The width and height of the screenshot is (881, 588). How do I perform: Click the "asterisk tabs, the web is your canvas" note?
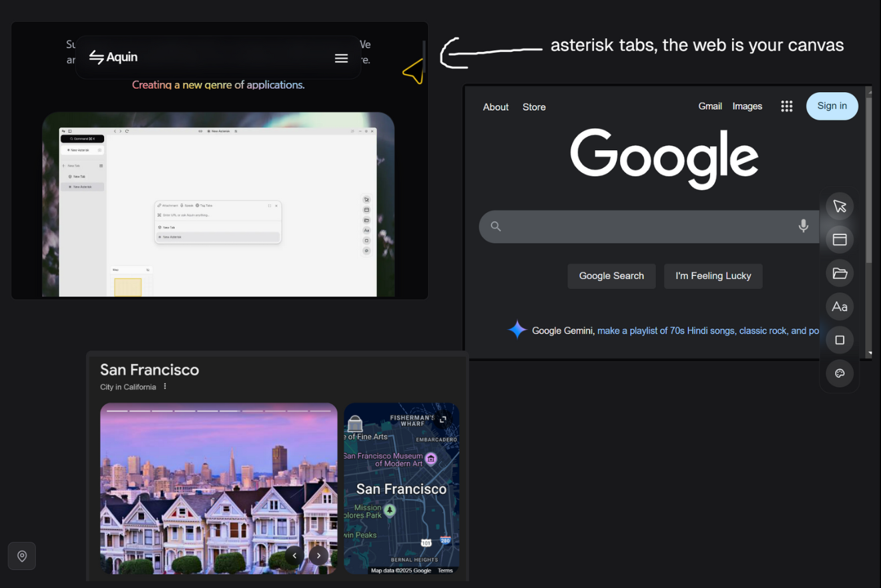(697, 45)
